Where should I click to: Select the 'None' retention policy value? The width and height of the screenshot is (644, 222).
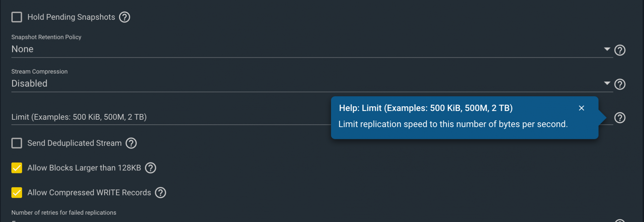click(22, 49)
